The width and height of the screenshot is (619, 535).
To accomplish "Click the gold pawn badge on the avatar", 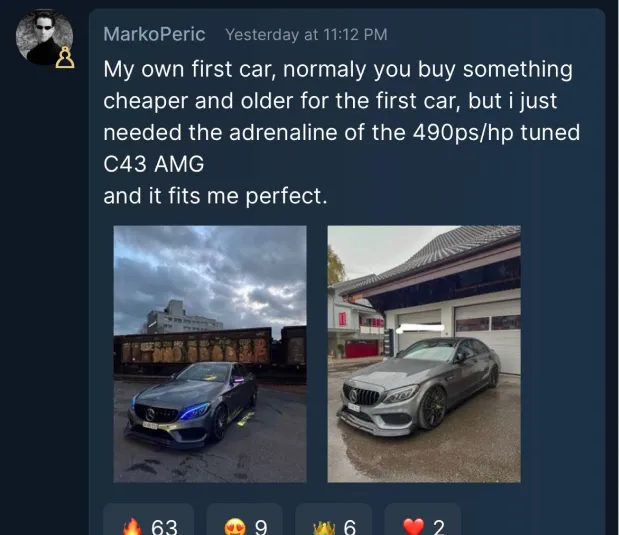I will point(65,60).
